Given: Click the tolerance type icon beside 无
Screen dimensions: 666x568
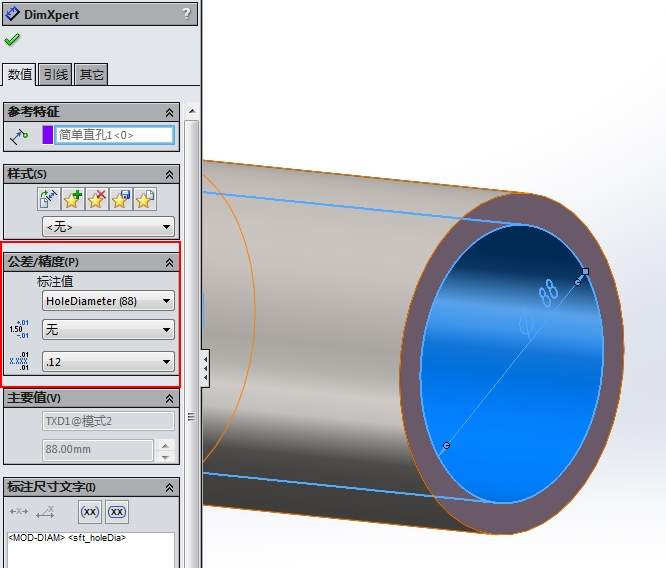Looking at the screenshot, I should (x=19, y=329).
